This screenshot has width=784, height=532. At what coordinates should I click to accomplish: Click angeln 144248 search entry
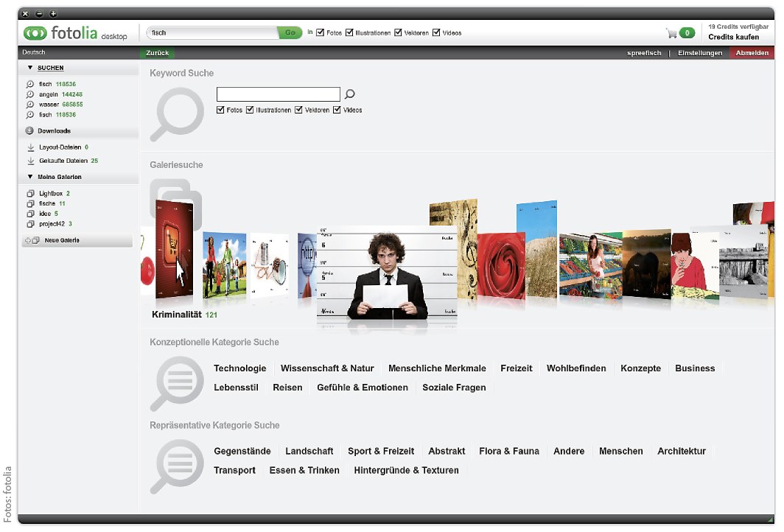click(x=60, y=94)
